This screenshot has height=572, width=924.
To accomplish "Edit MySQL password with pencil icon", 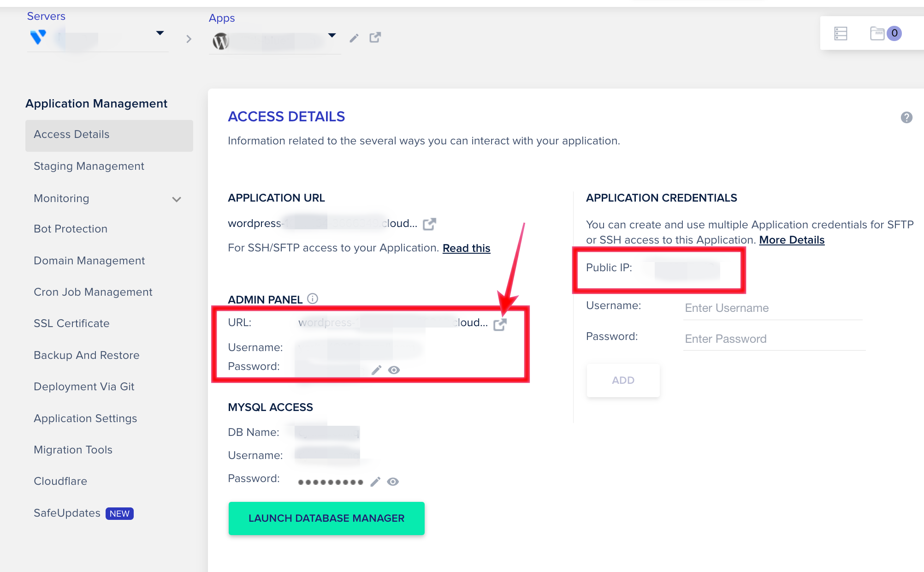I will (375, 482).
